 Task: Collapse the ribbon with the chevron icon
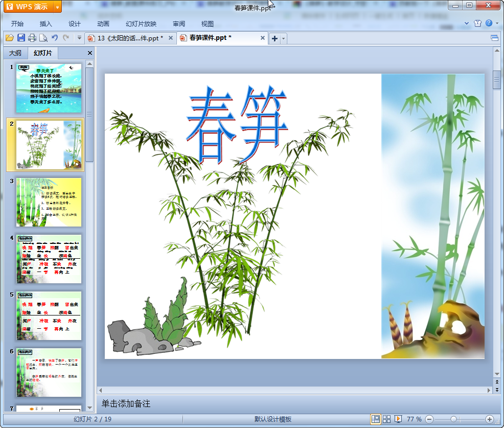467,23
